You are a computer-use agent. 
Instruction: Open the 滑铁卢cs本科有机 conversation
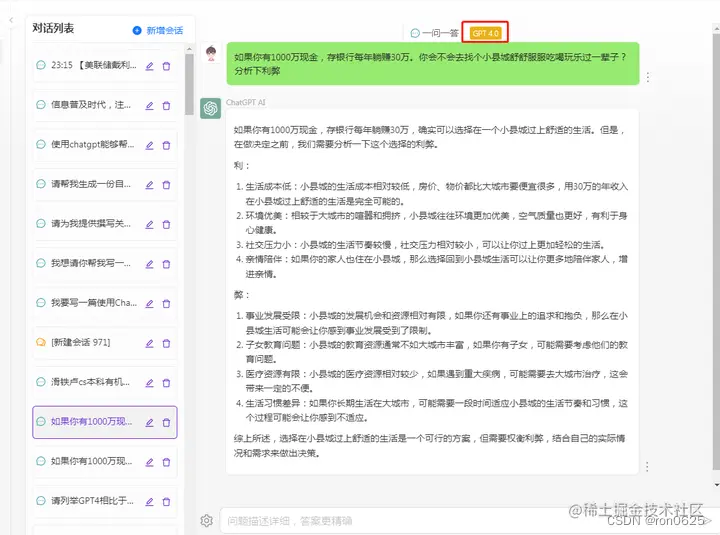pos(105,382)
